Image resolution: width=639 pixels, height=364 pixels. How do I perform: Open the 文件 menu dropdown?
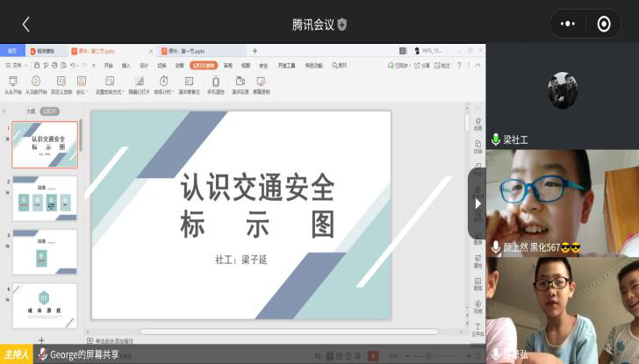click(15, 65)
